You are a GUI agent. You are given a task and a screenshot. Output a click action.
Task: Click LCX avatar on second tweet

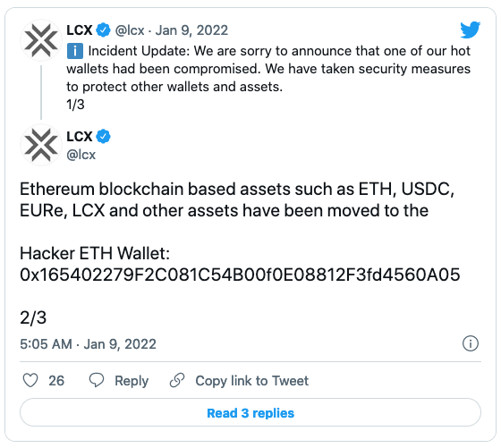click(41, 145)
